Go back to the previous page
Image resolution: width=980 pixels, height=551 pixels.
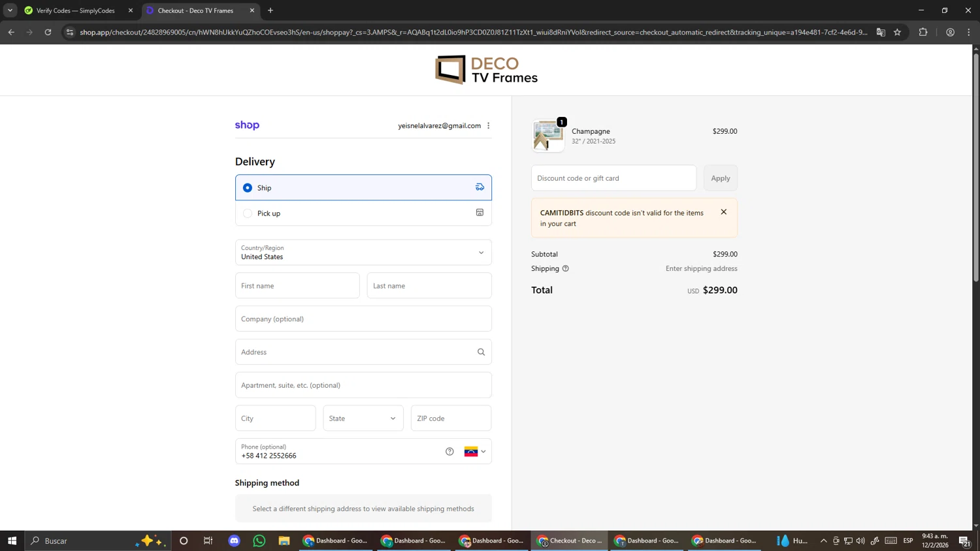pos(11,32)
